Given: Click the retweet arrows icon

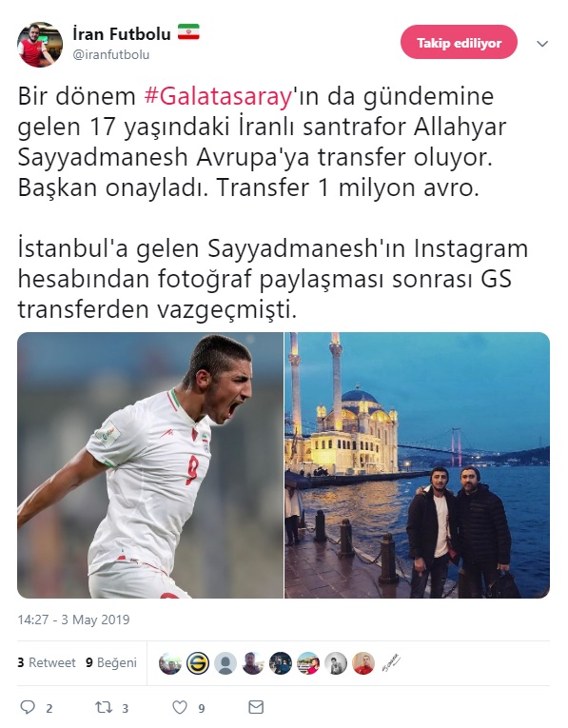Looking at the screenshot, I should 104,707.
